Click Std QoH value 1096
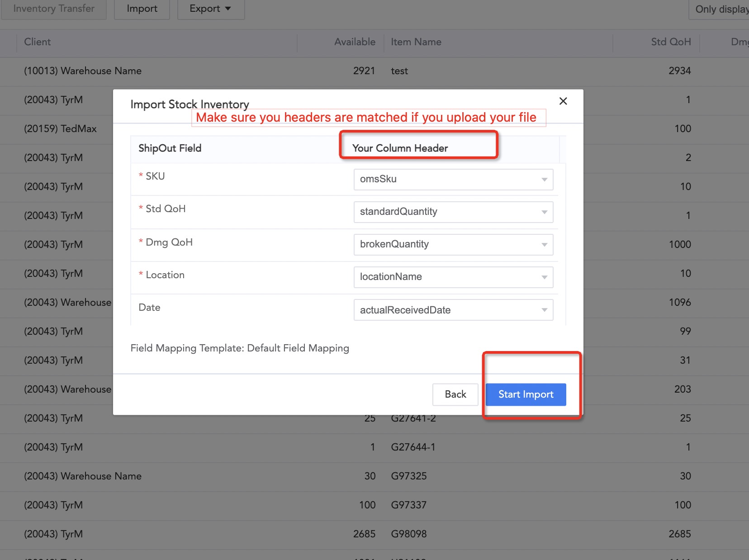This screenshot has width=749, height=560. click(x=680, y=303)
